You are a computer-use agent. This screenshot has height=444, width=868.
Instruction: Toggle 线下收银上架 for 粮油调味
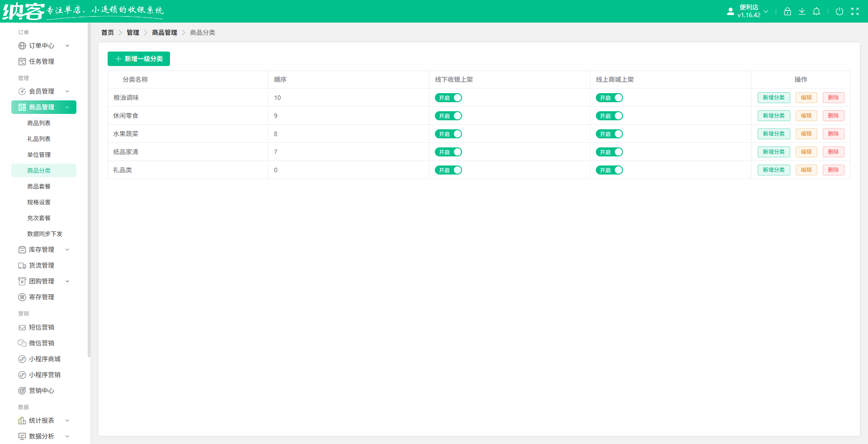click(448, 98)
